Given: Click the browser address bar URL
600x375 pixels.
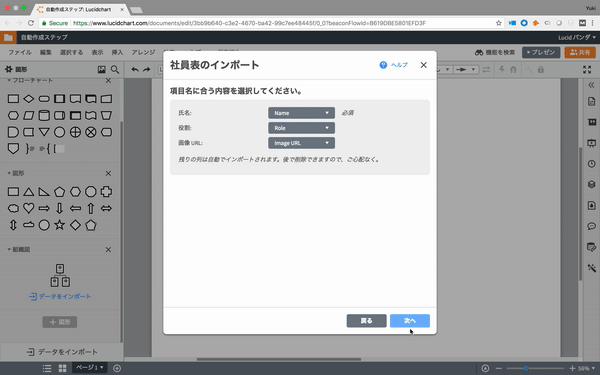Looking at the screenshot, I should coord(249,23).
